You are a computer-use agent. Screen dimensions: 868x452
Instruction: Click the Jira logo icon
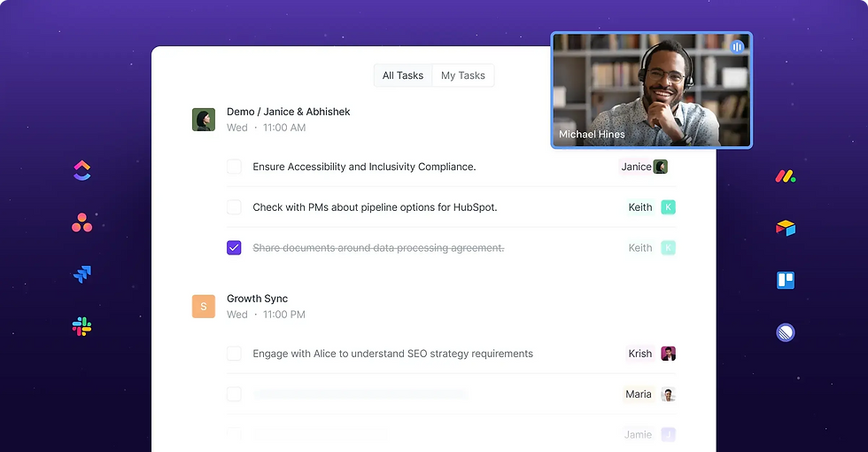[x=81, y=274]
